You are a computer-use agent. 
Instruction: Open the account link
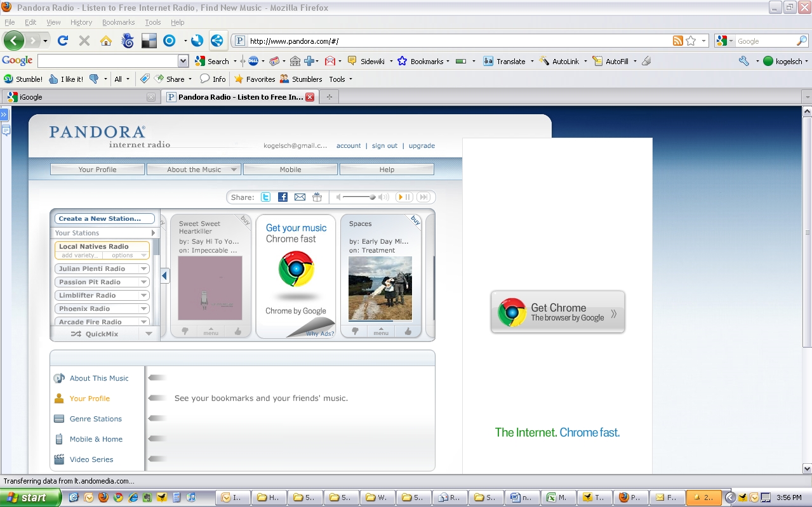[x=349, y=146]
